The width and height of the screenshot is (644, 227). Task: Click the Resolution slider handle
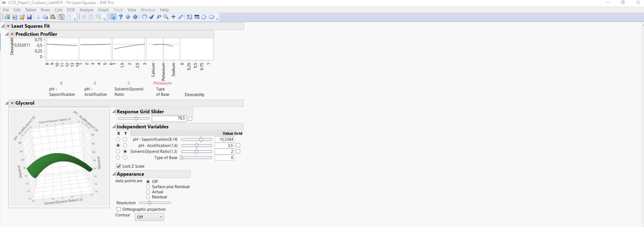coord(150,203)
